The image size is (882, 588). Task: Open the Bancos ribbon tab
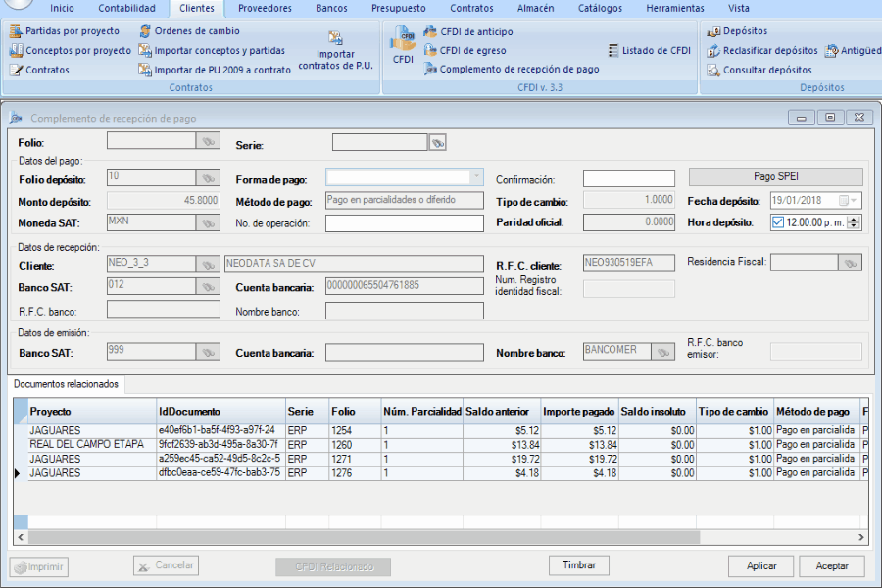click(331, 9)
